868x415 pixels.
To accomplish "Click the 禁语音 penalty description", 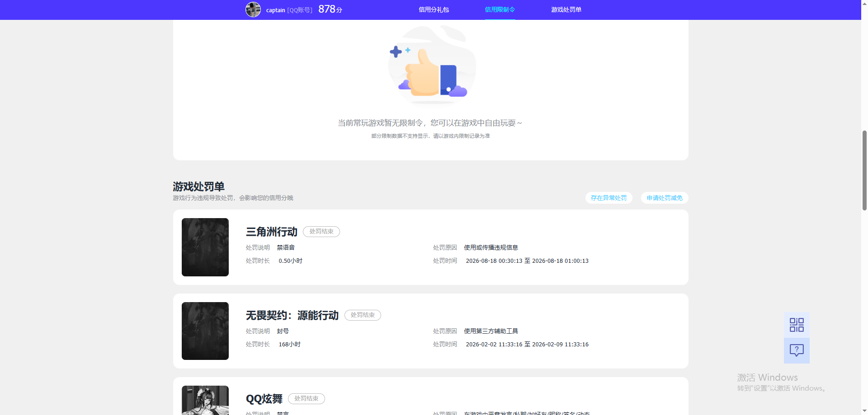I will pyautogui.click(x=286, y=247).
